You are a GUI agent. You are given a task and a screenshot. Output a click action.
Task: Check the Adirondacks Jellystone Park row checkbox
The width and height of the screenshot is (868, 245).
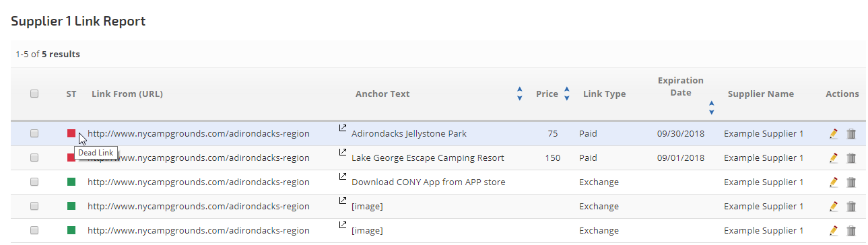pos(34,134)
